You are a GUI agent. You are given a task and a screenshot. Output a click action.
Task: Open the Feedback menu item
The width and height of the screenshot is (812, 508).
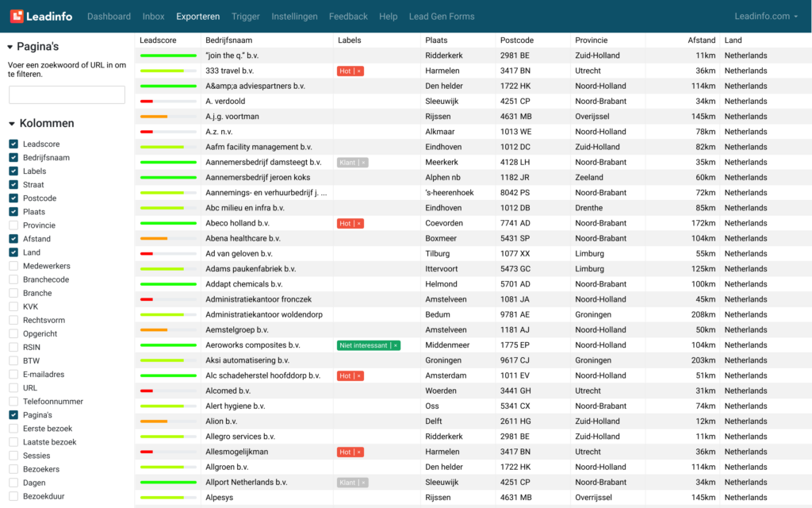click(348, 17)
